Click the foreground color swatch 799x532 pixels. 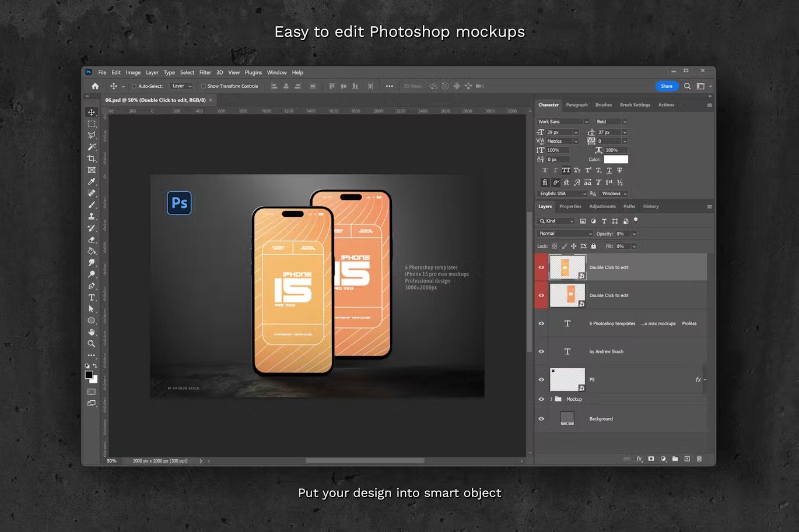point(89,374)
